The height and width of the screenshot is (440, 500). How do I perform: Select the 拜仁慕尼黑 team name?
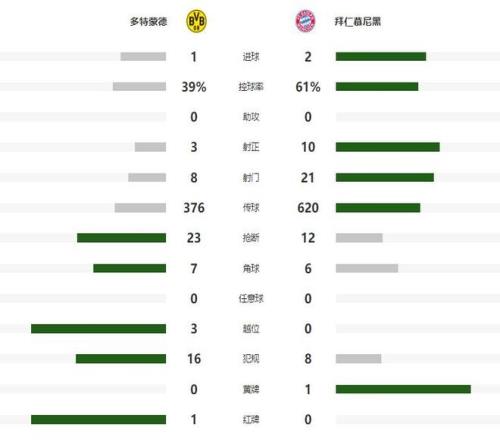tap(358, 22)
